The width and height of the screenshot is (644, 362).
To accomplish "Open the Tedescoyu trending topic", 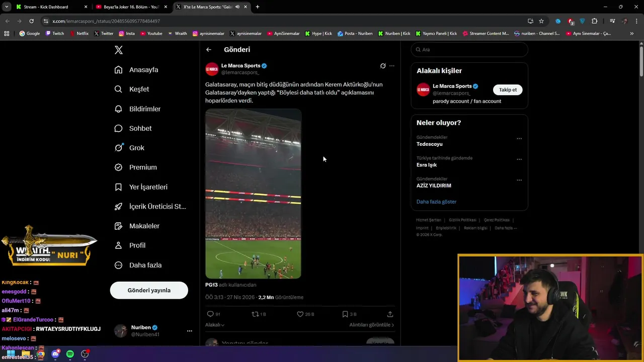I will [429, 144].
